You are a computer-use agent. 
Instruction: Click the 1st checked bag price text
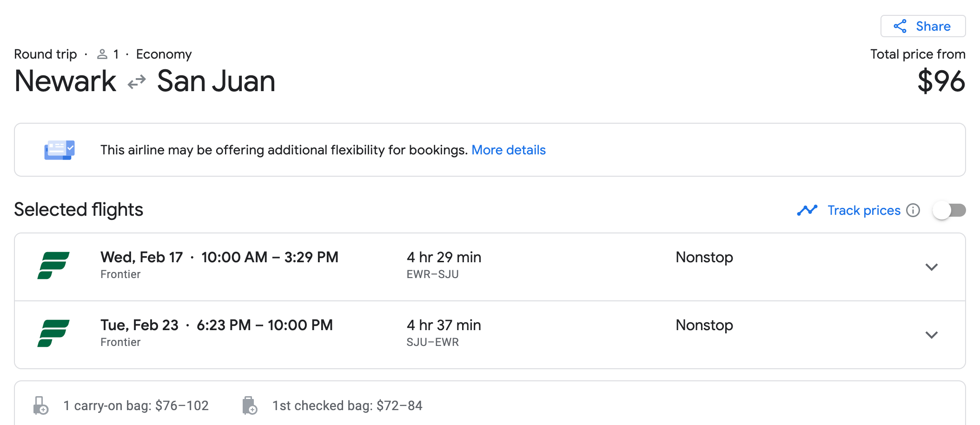point(347,405)
